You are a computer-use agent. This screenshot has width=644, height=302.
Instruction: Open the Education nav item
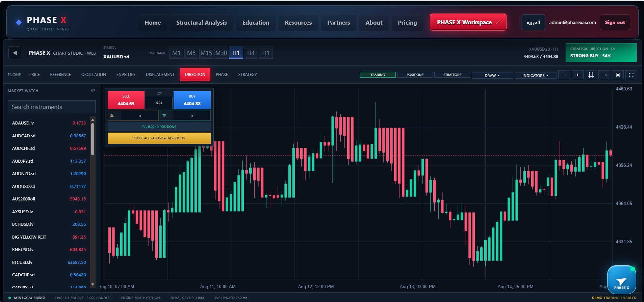[256, 23]
